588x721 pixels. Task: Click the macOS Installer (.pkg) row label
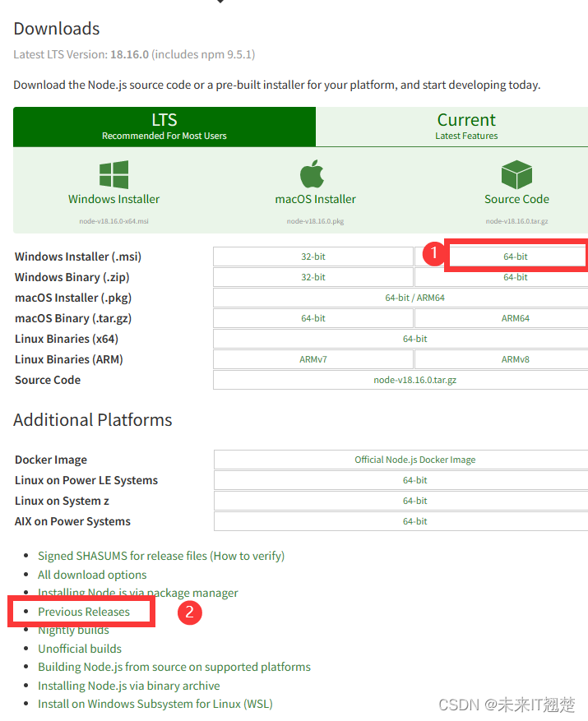pos(73,298)
